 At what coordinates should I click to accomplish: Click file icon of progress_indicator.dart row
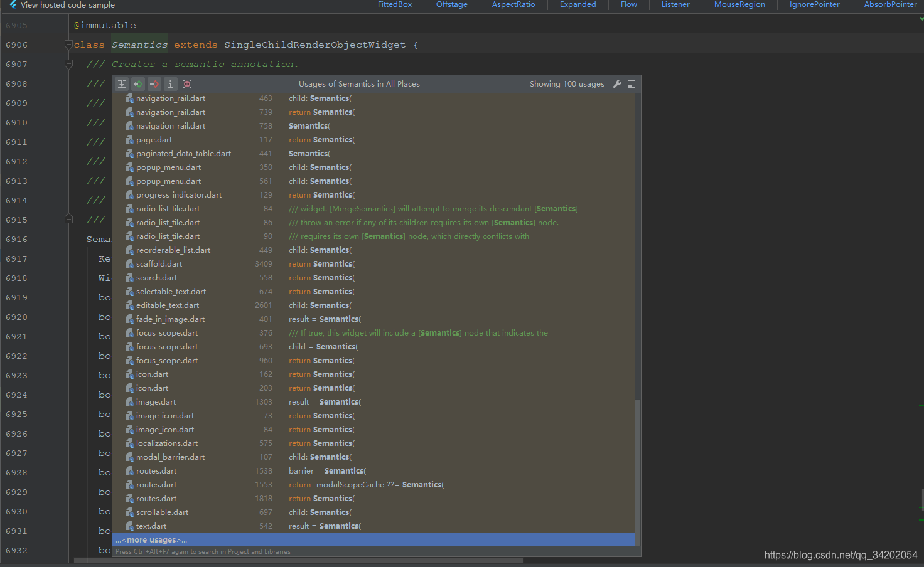130,195
